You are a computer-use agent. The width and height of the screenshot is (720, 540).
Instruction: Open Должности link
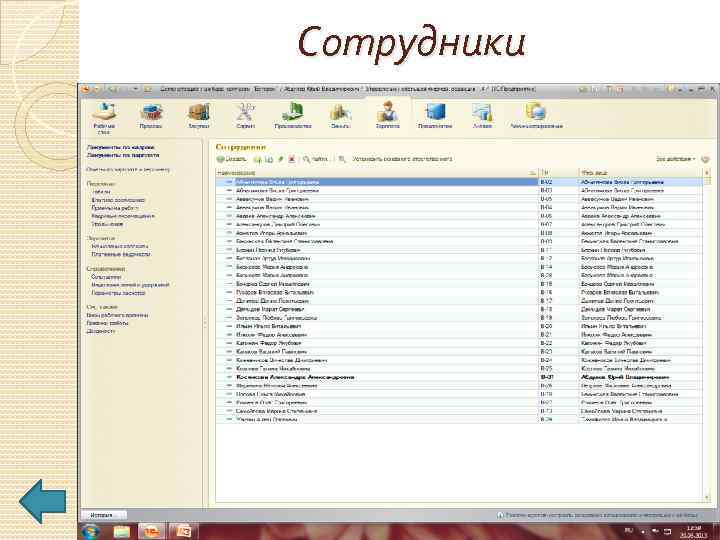(x=101, y=331)
